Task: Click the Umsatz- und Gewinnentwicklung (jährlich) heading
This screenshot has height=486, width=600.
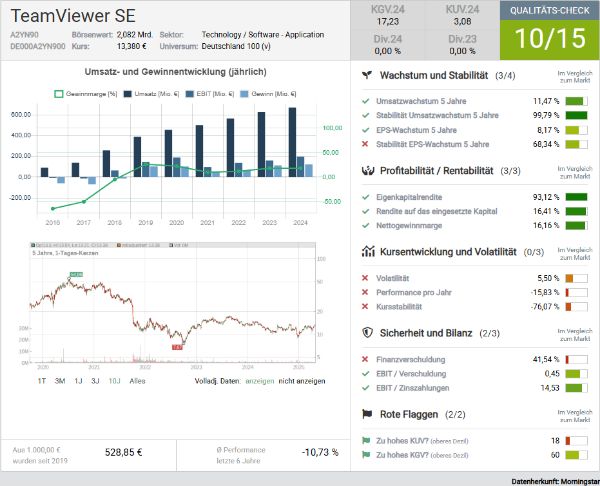Action: 176,72
